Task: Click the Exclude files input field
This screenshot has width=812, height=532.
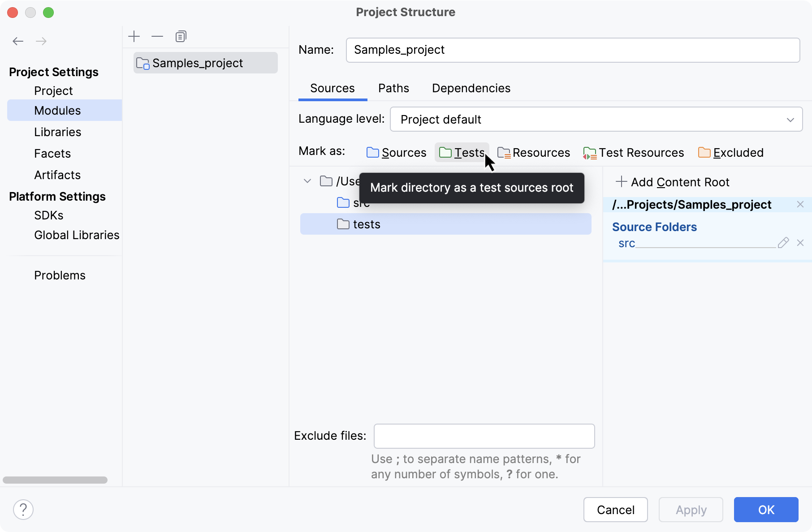Action: pos(484,436)
